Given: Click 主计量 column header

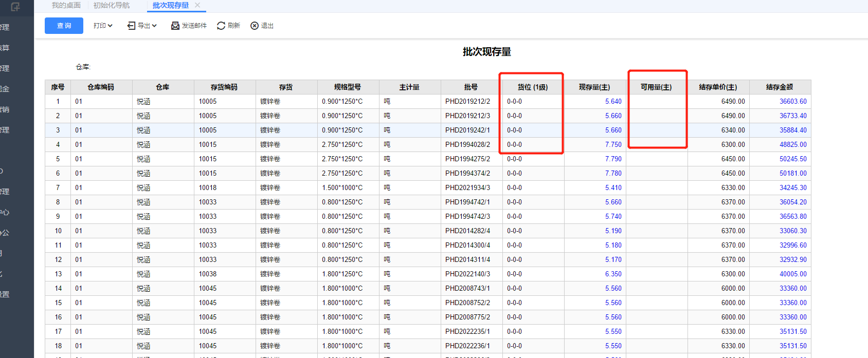Looking at the screenshot, I should tap(410, 87).
